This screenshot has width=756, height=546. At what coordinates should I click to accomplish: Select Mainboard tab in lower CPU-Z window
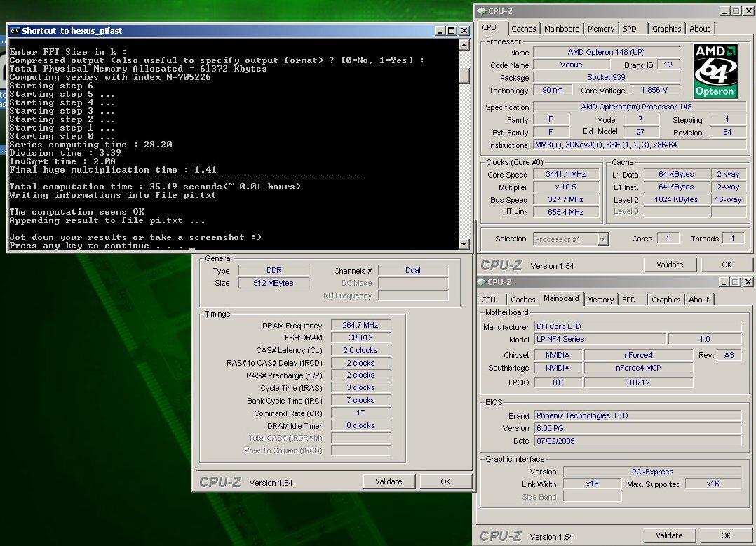point(561,298)
